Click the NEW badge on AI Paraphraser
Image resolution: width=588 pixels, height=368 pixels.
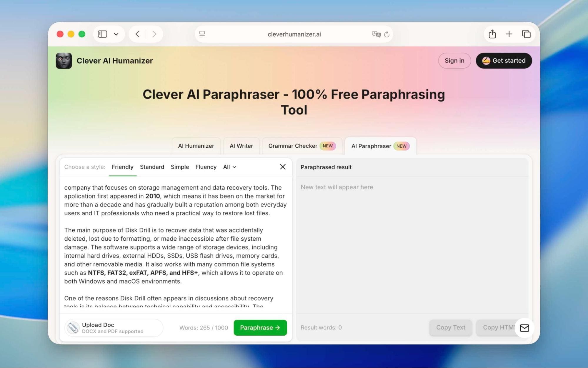click(402, 146)
